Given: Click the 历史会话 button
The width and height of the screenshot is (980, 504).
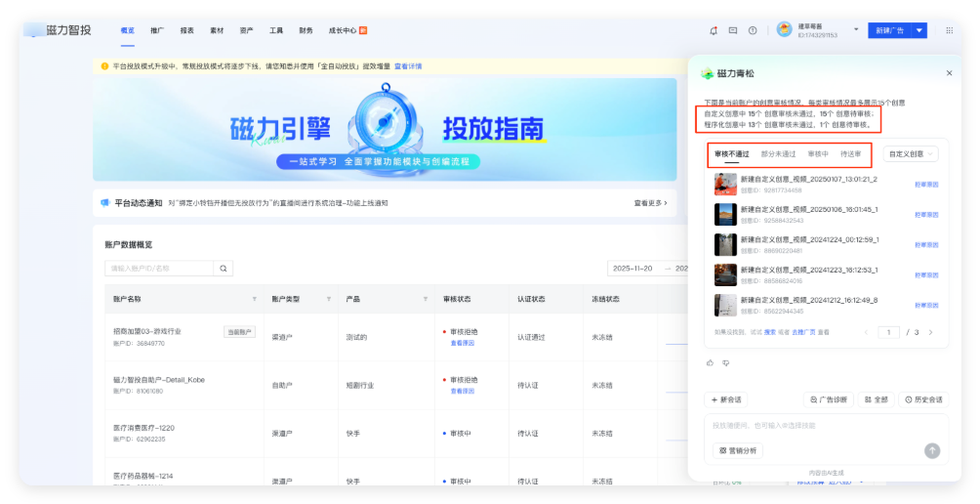Looking at the screenshot, I should coord(923,399).
